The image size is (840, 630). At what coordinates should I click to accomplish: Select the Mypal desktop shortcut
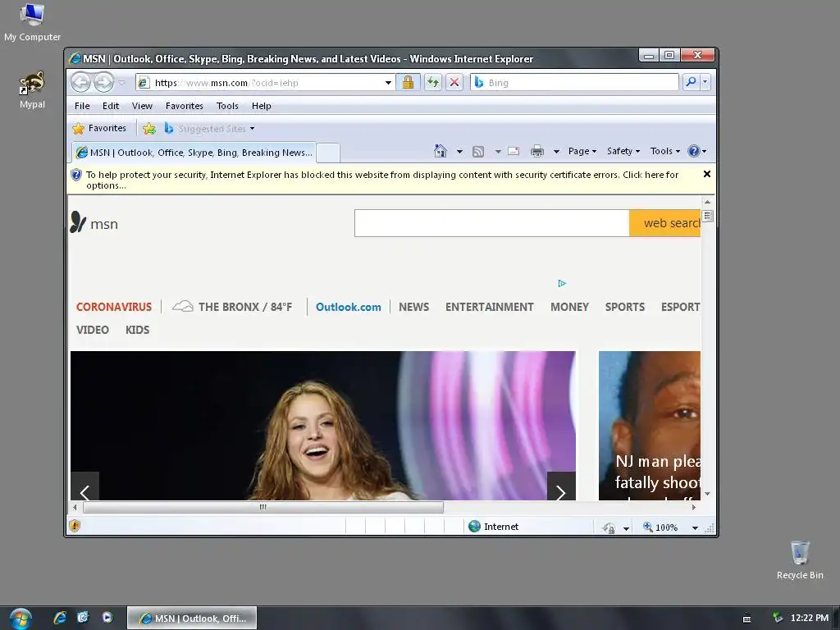tap(32, 90)
